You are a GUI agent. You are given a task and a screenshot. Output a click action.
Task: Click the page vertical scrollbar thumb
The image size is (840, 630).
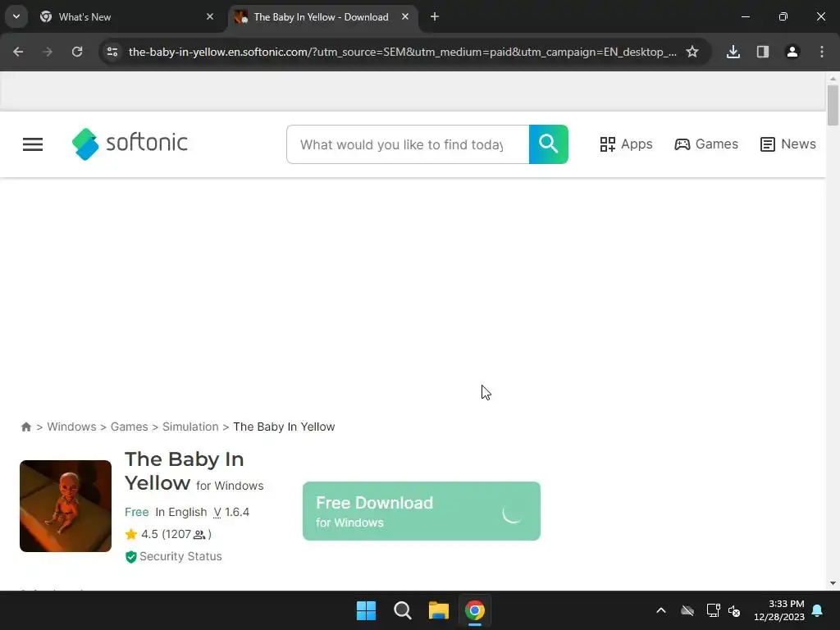click(x=833, y=105)
